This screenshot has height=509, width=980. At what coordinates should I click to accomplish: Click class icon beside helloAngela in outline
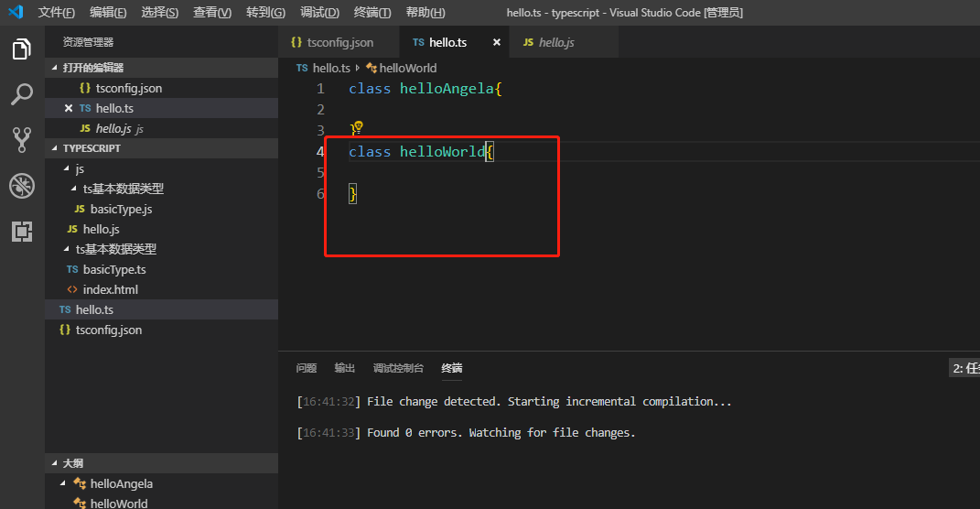80,482
